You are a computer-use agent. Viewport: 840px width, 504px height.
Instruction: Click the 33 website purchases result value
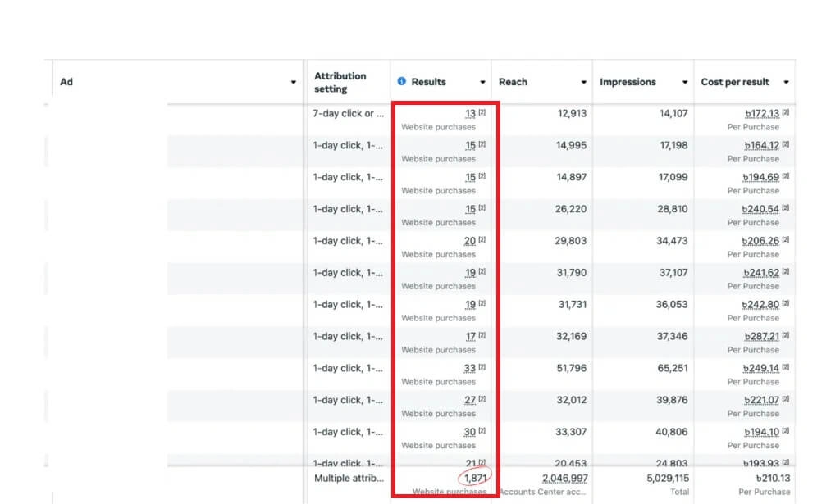pos(470,369)
